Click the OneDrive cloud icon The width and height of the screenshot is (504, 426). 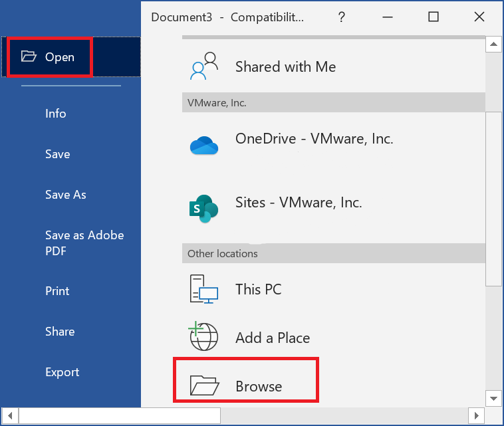[204, 146]
